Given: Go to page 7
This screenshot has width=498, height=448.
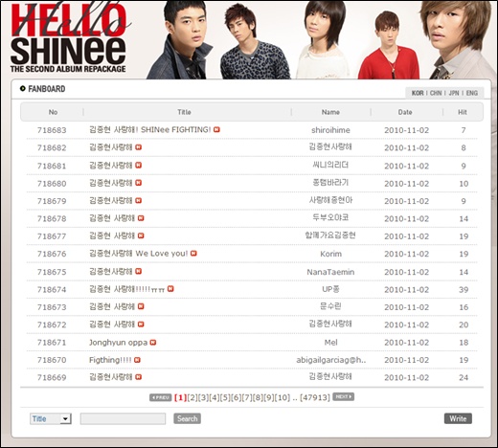Looking at the screenshot, I should coord(247,397).
